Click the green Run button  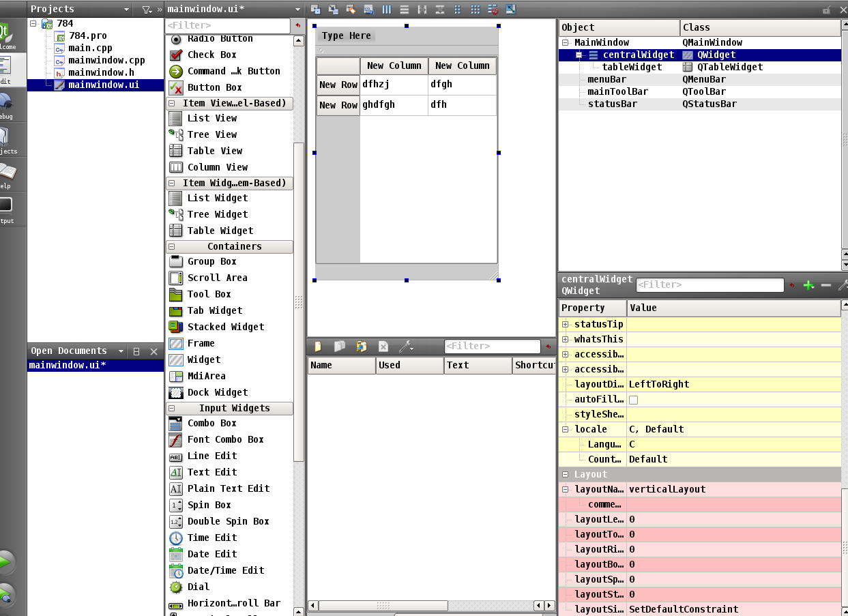[x=6, y=562]
